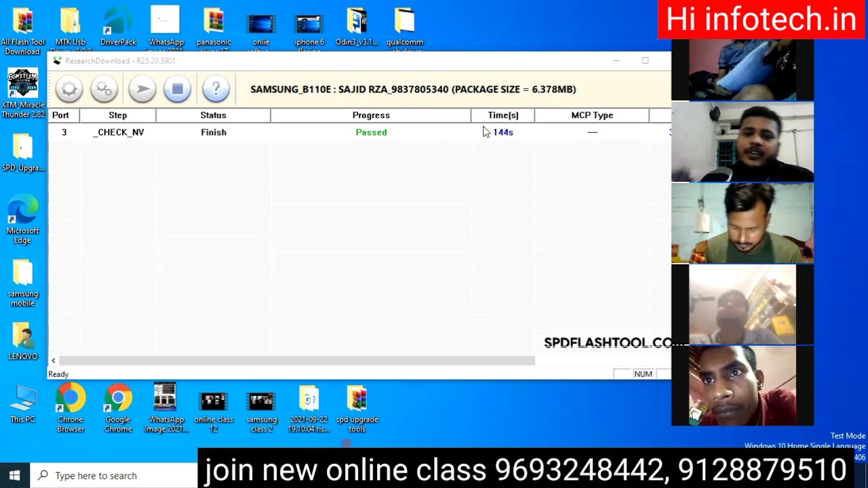Click the horizontal scrollbar left arrow
This screenshot has width=868, height=488.
(x=54, y=361)
